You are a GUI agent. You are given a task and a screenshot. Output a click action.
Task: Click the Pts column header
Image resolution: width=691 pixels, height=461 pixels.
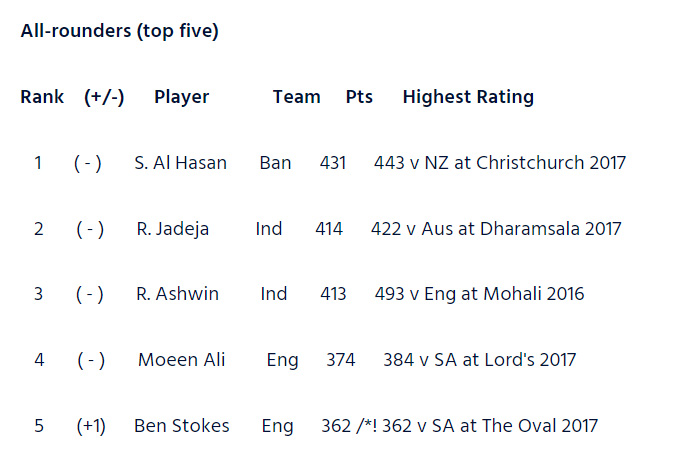[x=359, y=97]
